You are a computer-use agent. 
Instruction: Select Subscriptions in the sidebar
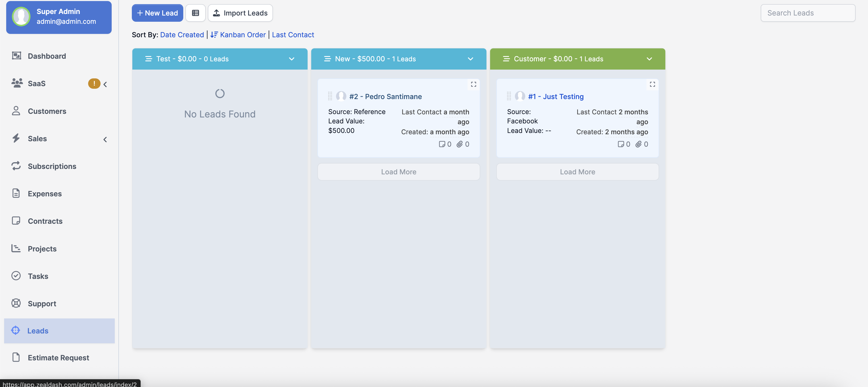(x=52, y=166)
